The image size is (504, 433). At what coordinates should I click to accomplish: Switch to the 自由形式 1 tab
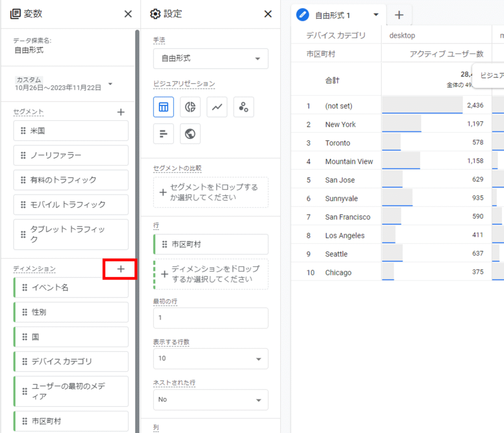pos(332,15)
